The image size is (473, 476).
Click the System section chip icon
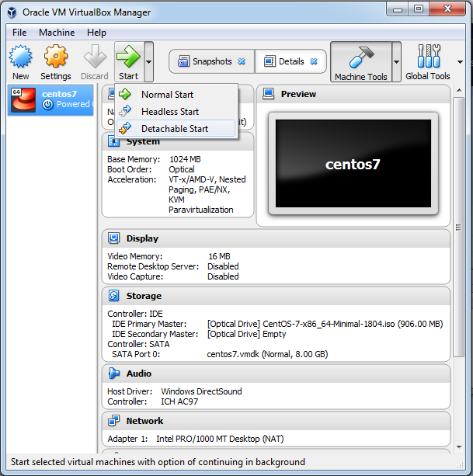114,141
